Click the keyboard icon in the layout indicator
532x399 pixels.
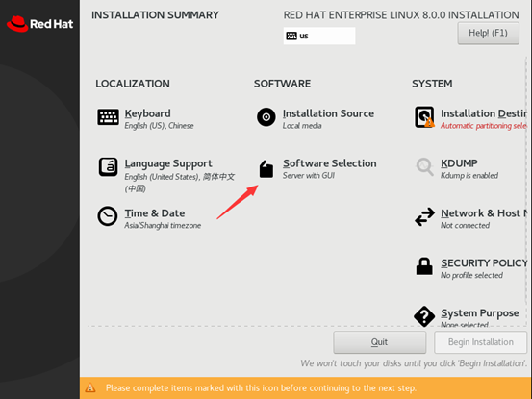pyautogui.click(x=291, y=36)
